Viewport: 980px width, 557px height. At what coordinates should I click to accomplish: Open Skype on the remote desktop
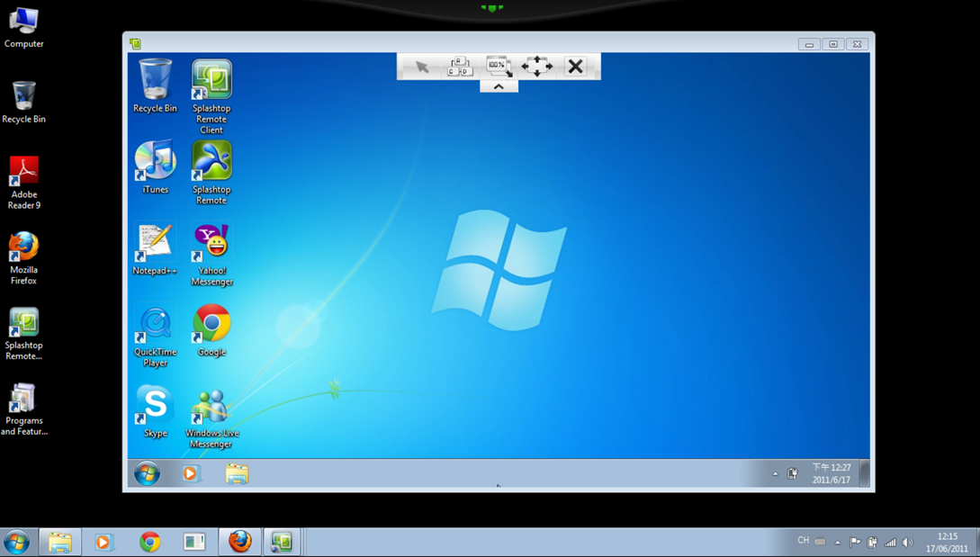(x=155, y=410)
